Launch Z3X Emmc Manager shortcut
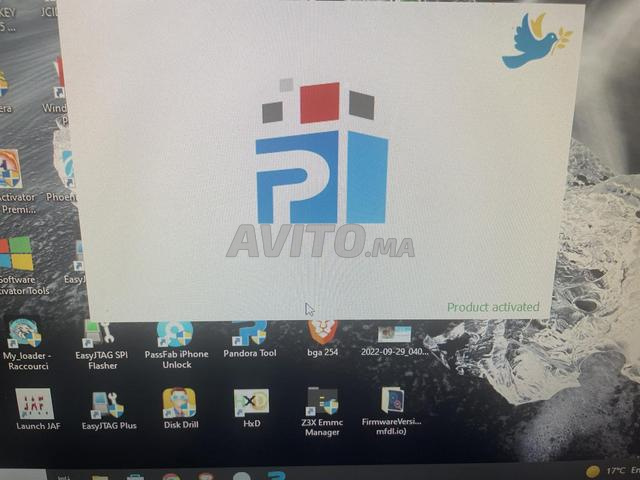The width and height of the screenshot is (640, 480). click(322, 411)
